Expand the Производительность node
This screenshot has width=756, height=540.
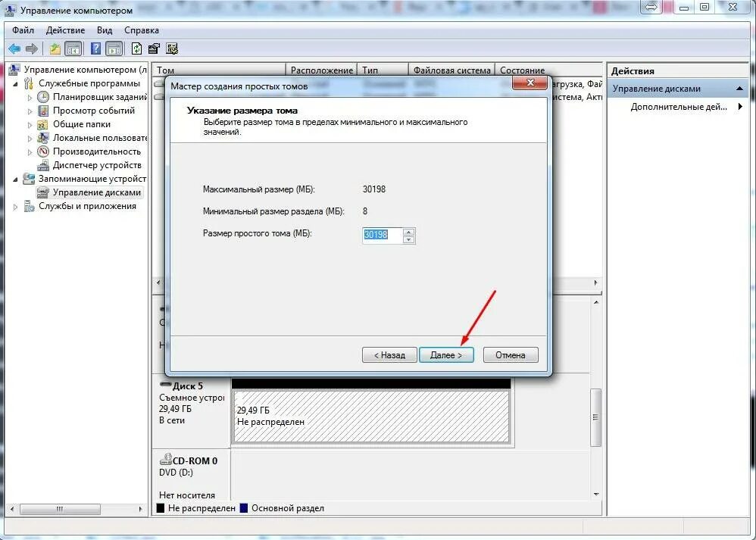pyautogui.click(x=30, y=152)
